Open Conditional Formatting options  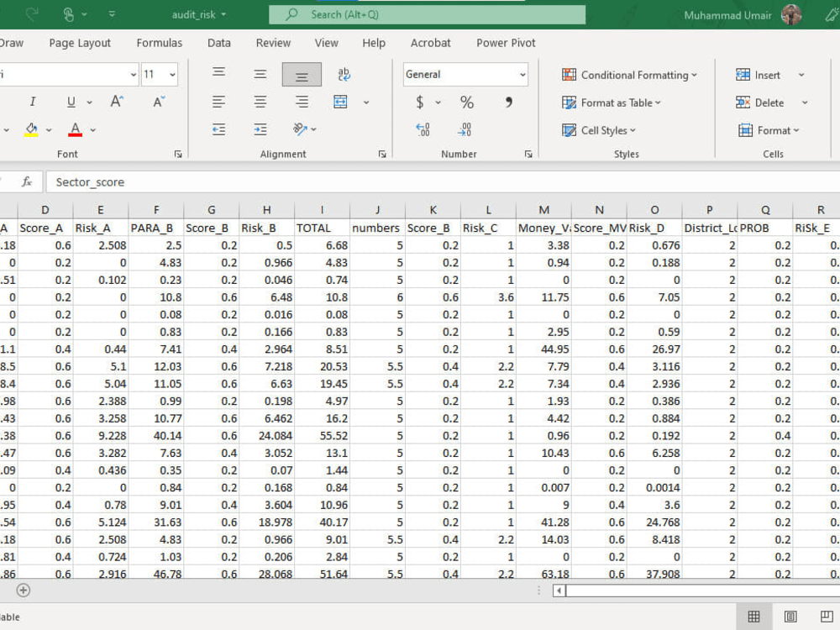[629, 75]
